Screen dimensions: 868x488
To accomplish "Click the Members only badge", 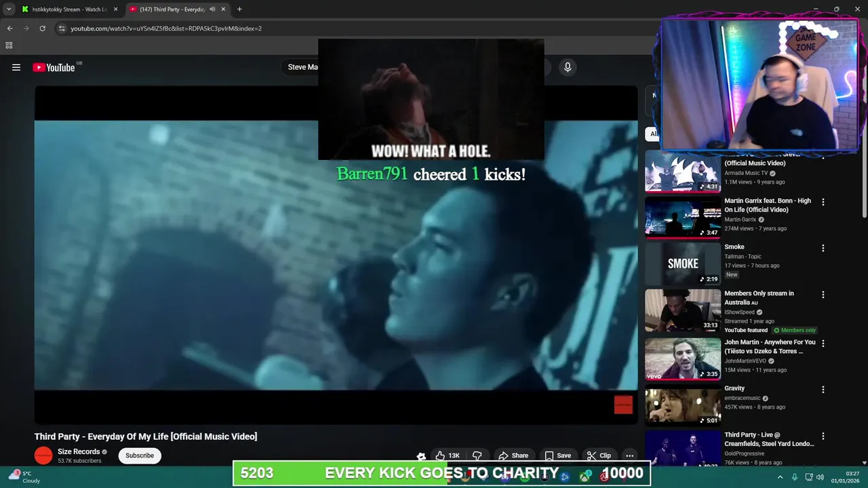I will pos(795,330).
